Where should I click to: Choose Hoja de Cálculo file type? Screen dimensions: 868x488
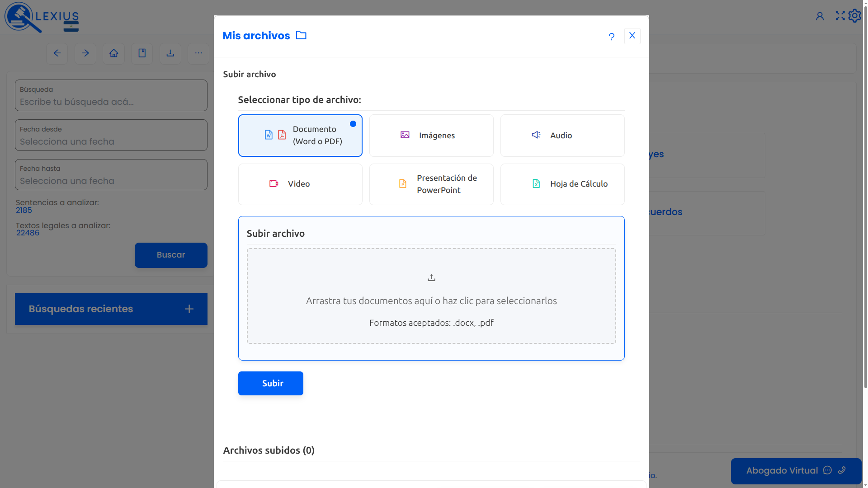(x=562, y=184)
